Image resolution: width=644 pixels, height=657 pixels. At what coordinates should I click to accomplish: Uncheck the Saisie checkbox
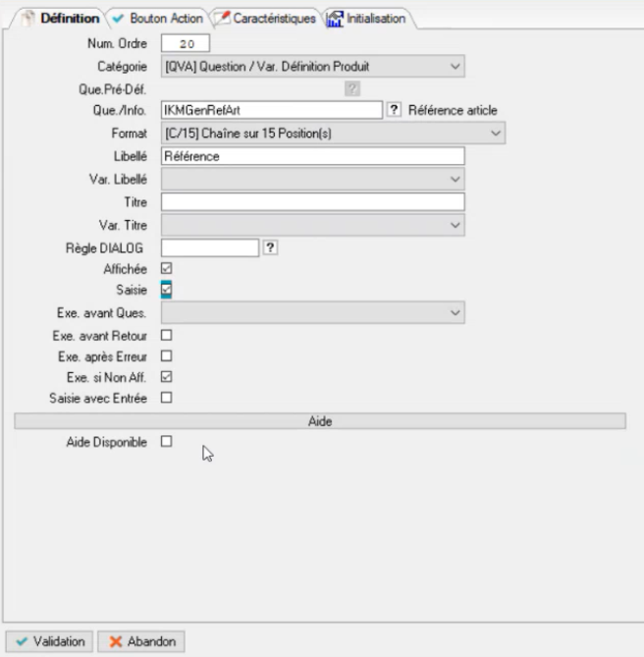click(x=166, y=290)
